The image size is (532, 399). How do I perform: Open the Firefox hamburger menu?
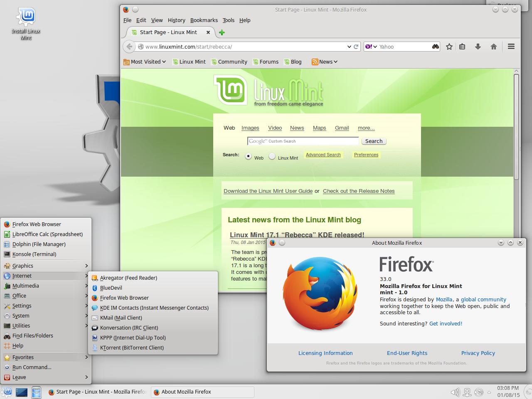[511, 47]
